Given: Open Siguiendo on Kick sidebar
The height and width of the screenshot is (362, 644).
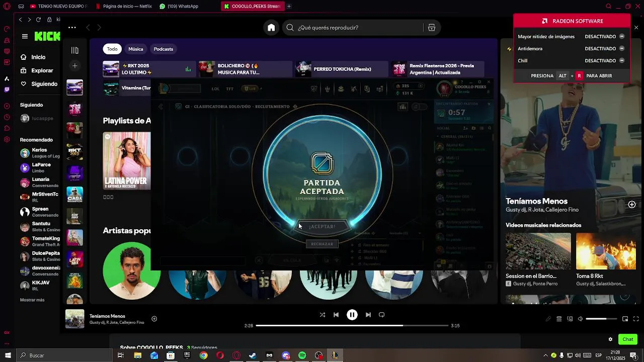Looking at the screenshot, I should (x=39, y=84).
